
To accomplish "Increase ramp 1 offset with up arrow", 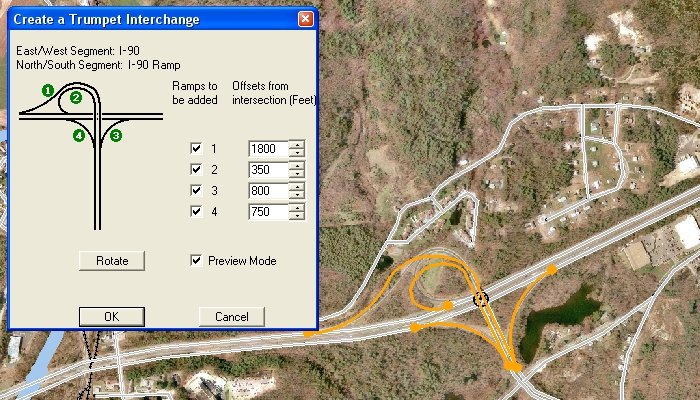I will [x=296, y=144].
